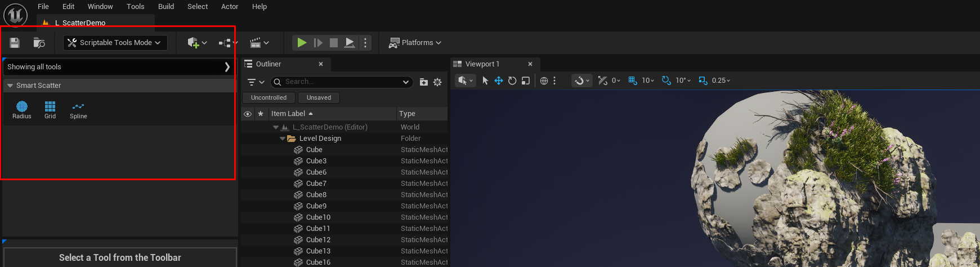The width and height of the screenshot is (980, 267).
Task: Open the Build menu
Action: (166, 7)
